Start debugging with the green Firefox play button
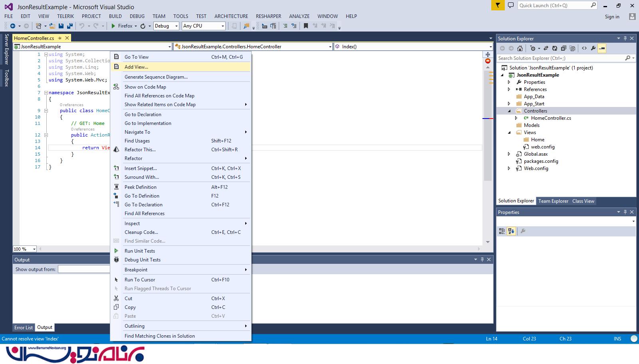 [113, 26]
